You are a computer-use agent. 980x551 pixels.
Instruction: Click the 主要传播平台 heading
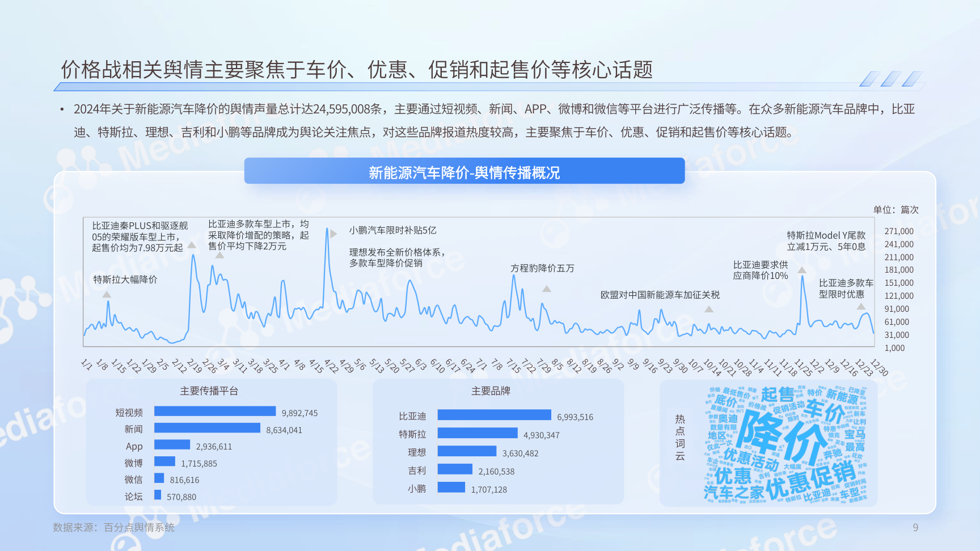click(209, 391)
